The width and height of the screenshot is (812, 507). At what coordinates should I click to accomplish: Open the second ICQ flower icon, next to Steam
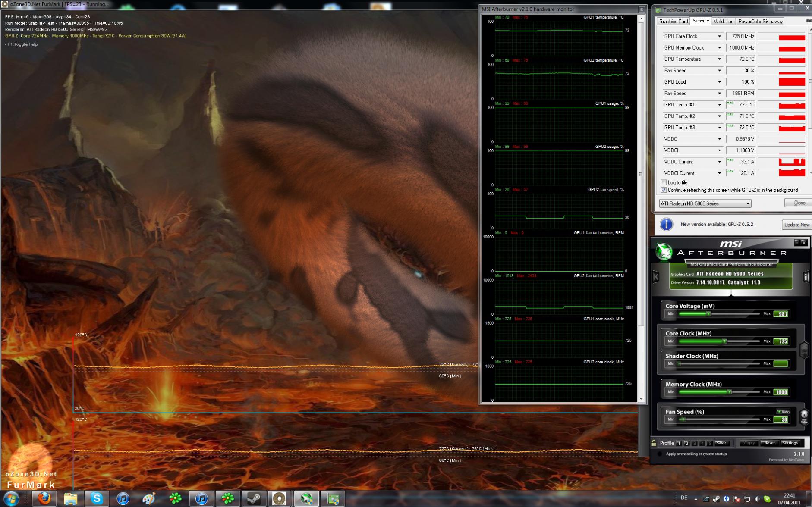tap(228, 499)
